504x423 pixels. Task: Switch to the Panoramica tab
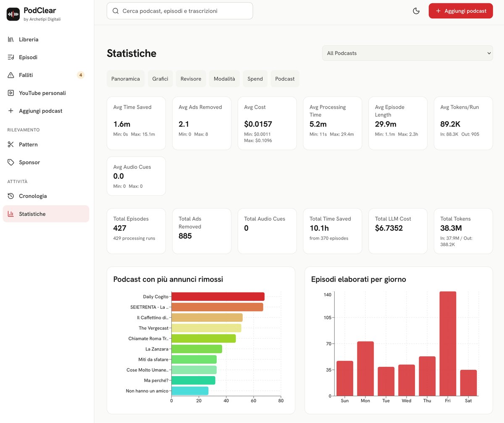[126, 79]
